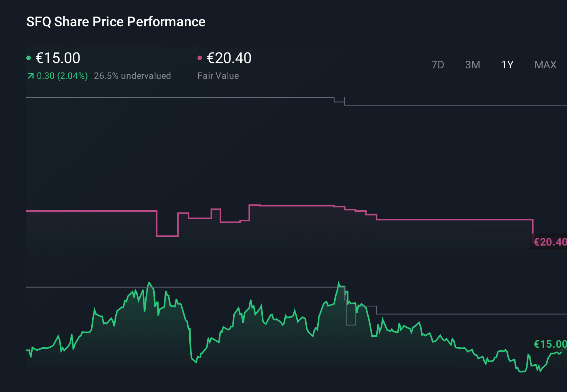Image resolution: width=567 pixels, height=392 pixels.
Task: Click the SFQ Share Price Performance title
Action: click(x=116, y=22)
